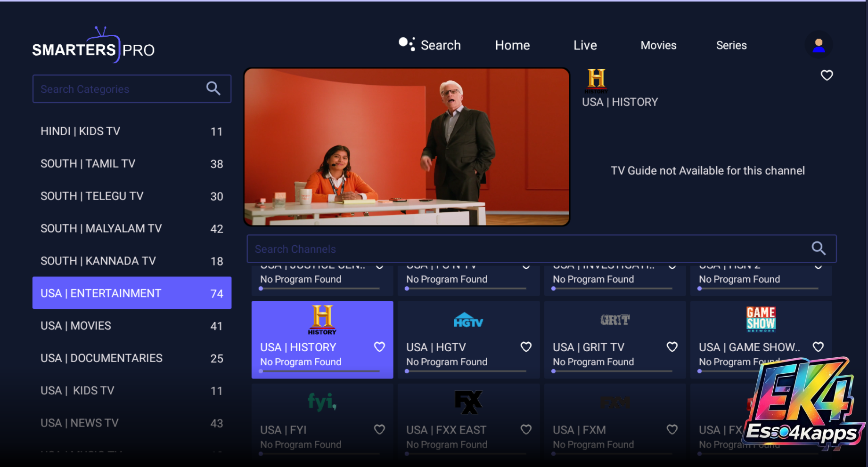Go to the Movies tab
Image resolution: width=868 pixels, height=467 pixels.
pos(658,45)
